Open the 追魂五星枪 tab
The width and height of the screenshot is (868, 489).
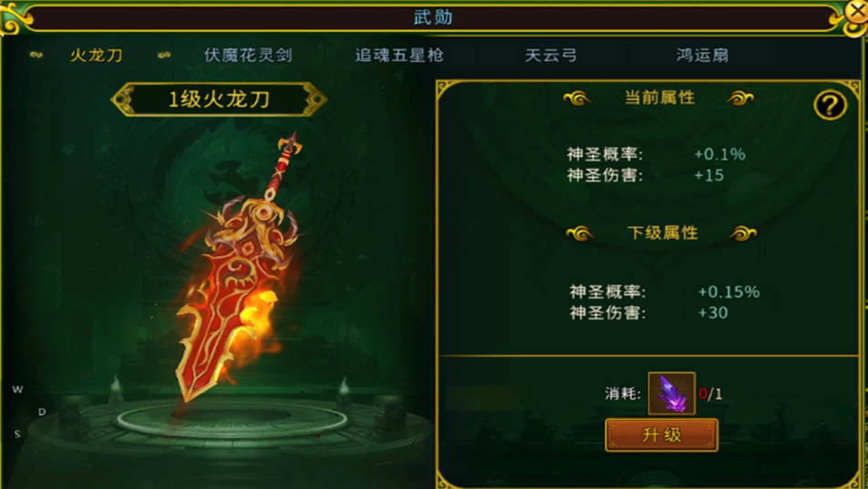[x=399, y=55]
